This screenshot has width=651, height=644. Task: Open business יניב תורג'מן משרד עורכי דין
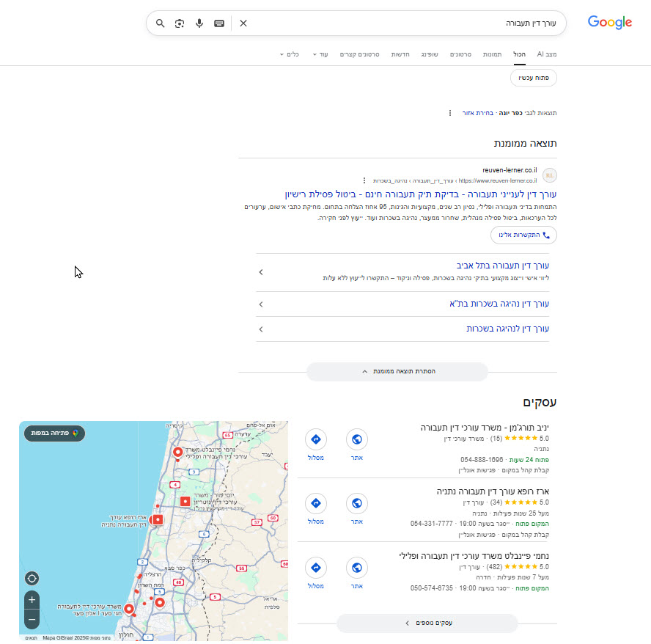click(485, 428)
